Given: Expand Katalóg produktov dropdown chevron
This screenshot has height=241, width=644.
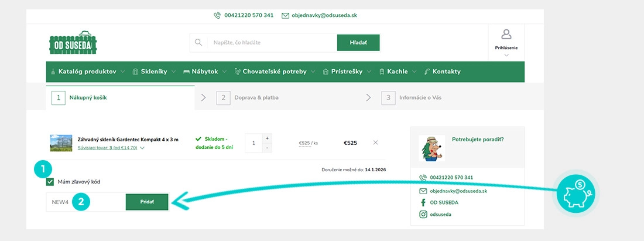Looking at the screenshot, I should click(124, 72).
